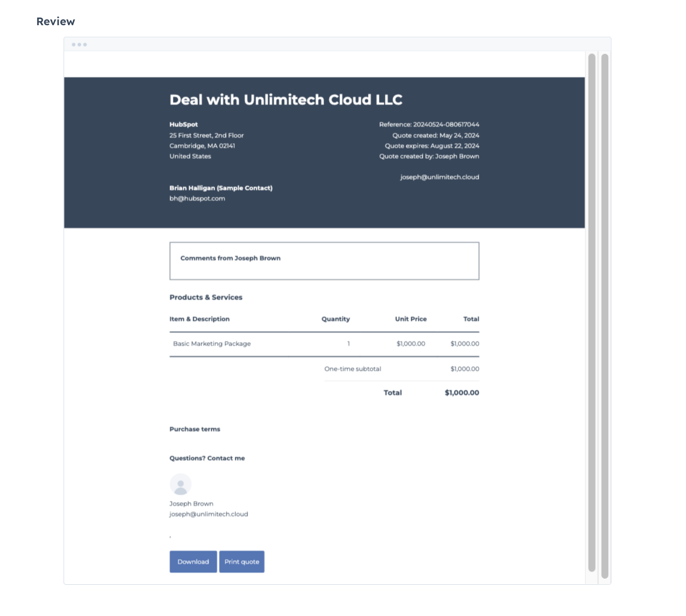
Task: Click the Purchase terms heading
Action: pos(195,429)
